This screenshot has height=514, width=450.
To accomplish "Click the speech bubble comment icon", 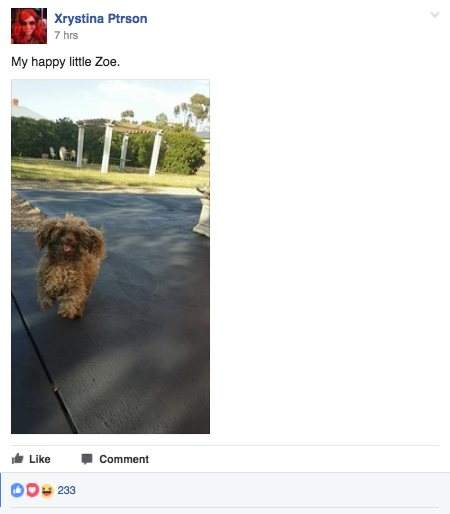I will coord(87,459).
